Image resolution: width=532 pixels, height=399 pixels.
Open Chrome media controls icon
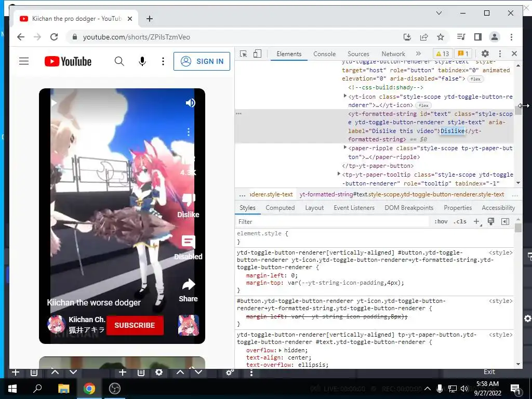coord(461,37)
